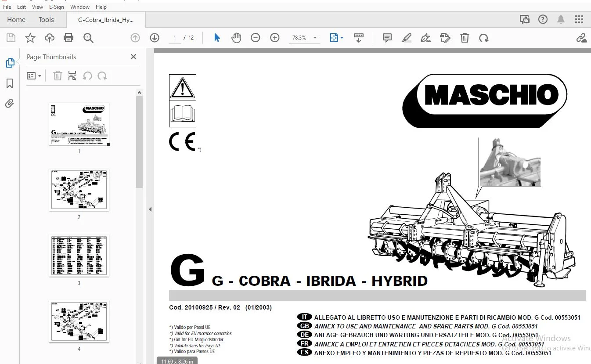The image size is (591, 364).
Task: Bookmark the file with the star icon
Action: tap(30, 38)
